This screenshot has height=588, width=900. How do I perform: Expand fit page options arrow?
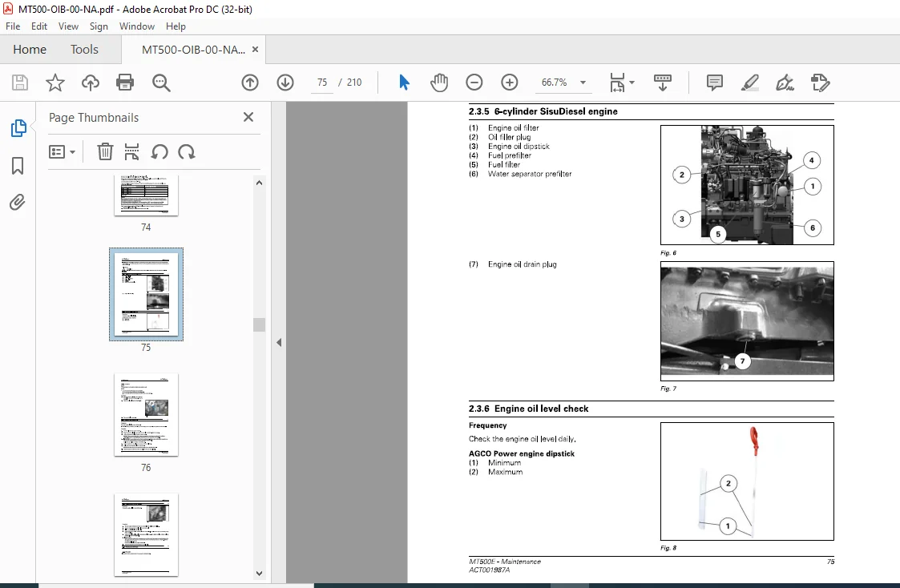tap(632, 83)
